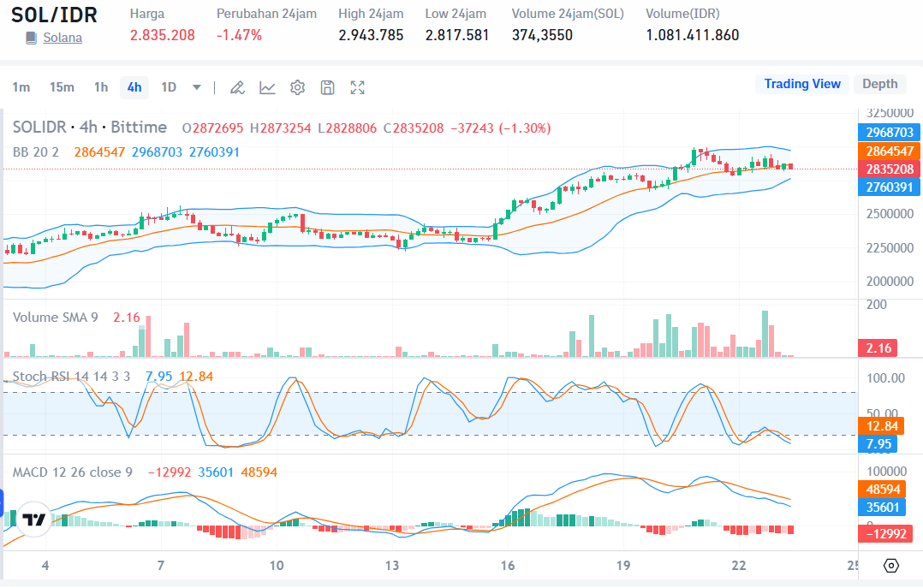Open the Depth tab
The width and height of the screenshot is (923, 588).
point(880,83)
